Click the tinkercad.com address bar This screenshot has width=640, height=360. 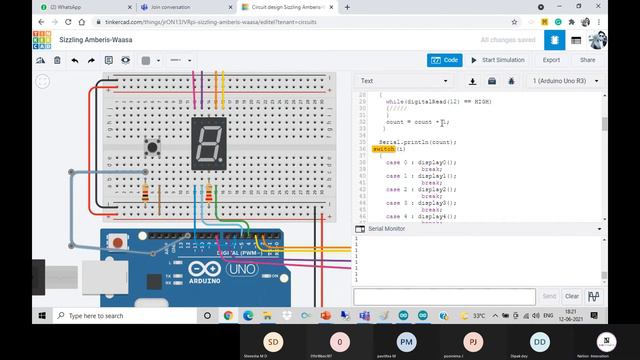[302, 22]
